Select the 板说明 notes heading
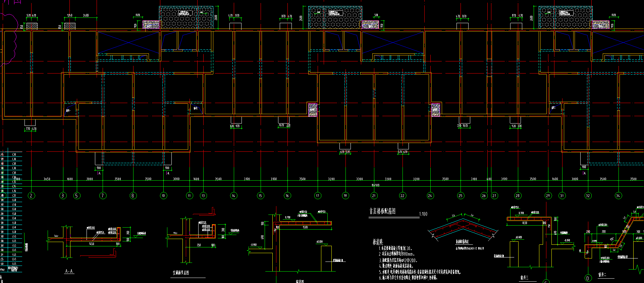 [378, 242]
